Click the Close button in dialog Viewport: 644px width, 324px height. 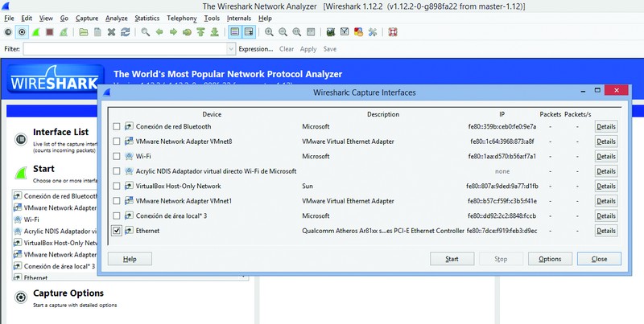click(599, 259)
